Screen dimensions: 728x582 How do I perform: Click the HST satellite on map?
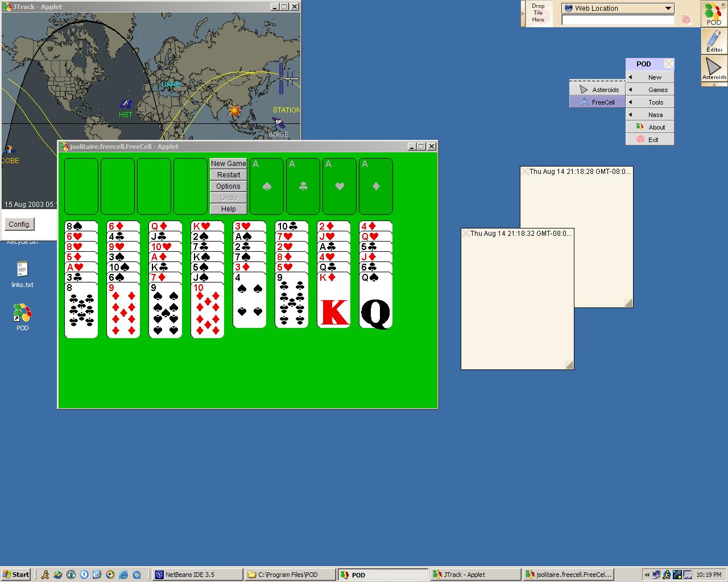point(126,105)
